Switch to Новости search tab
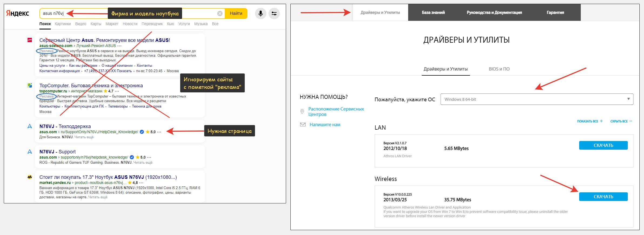This screenshot has height=235, width=644. (130, 24)
